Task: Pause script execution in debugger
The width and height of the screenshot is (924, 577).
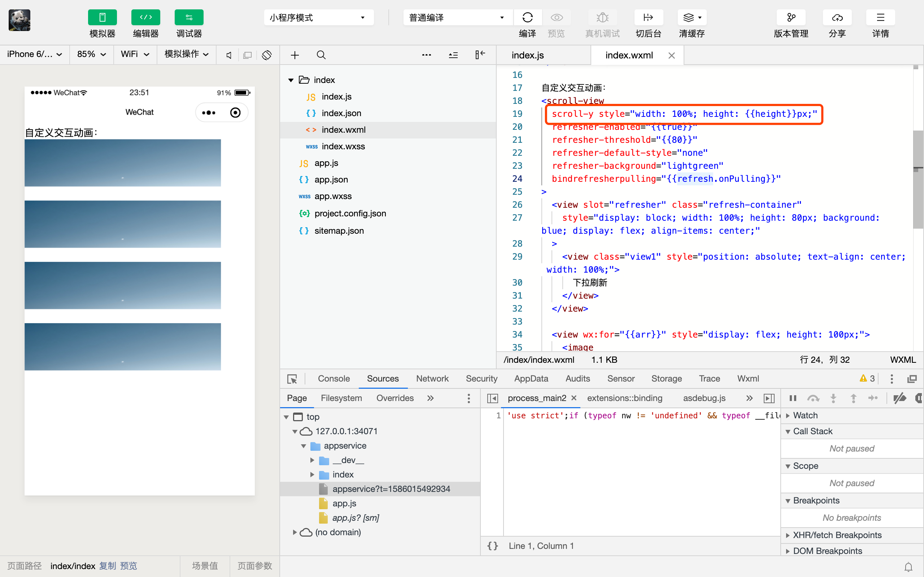Action: pos(793,398)
